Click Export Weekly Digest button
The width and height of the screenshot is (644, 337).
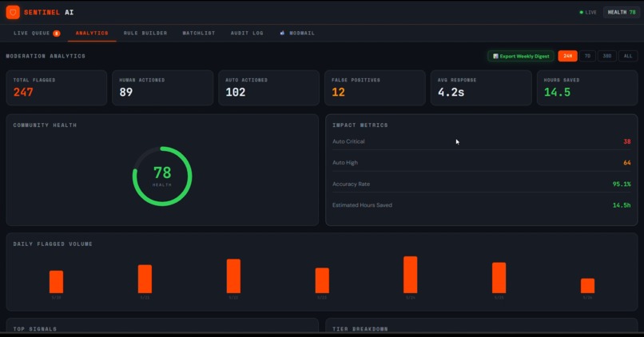tap(521, 56)
